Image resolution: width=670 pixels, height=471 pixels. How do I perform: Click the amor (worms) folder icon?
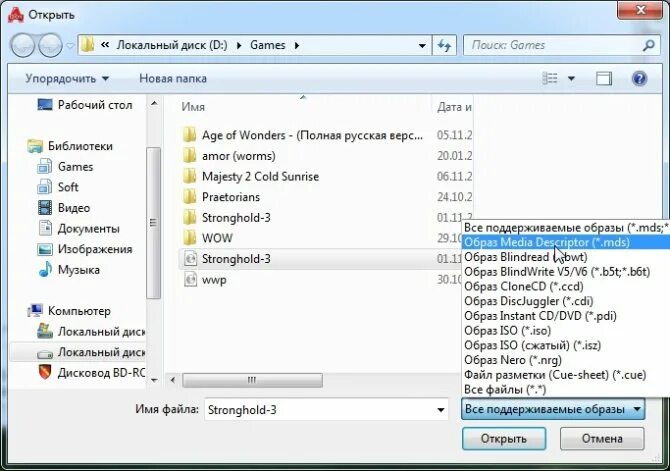[189, 156]
